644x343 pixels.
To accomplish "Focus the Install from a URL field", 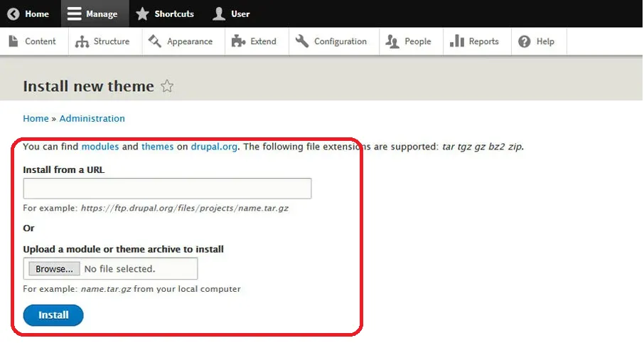I will [x=167, y=189].
